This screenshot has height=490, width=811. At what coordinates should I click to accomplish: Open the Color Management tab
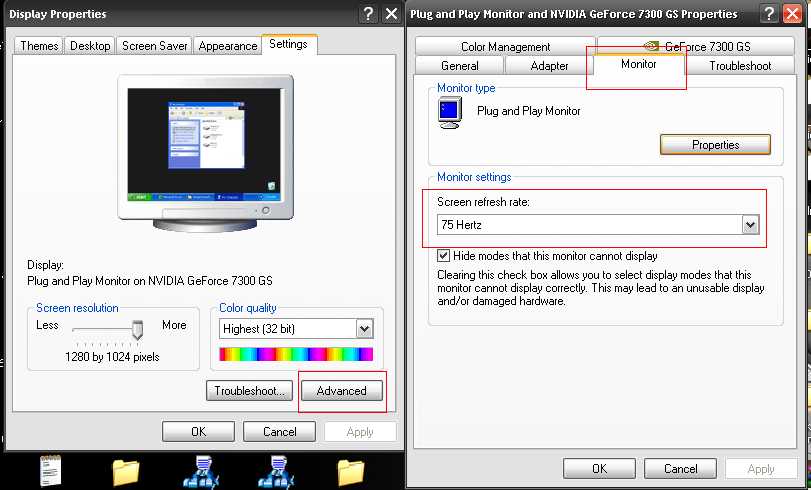[x=505, y=46]
